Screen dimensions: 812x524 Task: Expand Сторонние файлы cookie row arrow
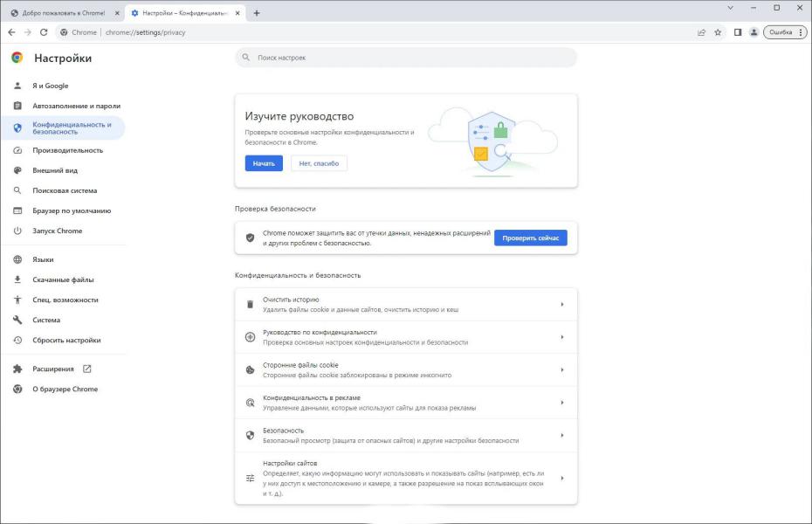click(x=562, y=369)
